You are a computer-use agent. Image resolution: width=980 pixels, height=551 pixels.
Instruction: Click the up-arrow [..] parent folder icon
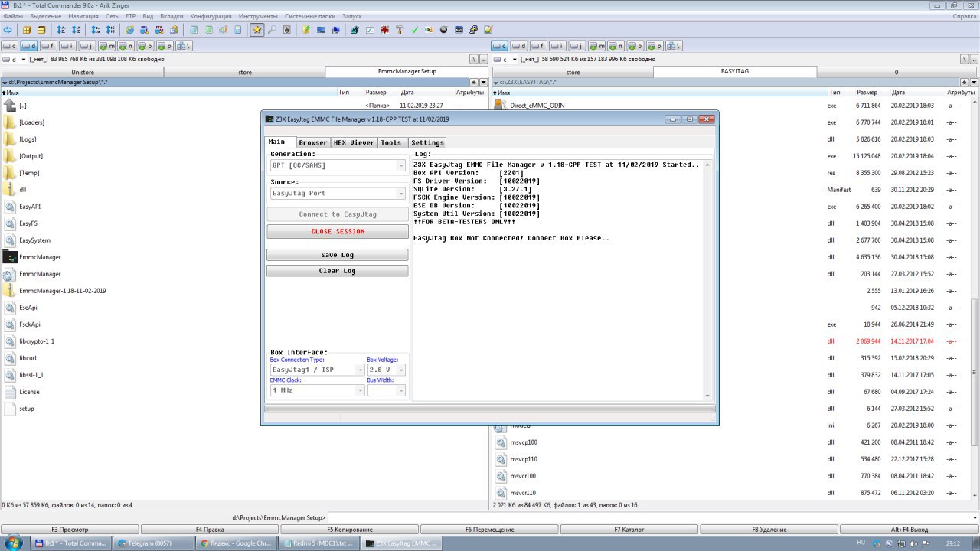9,106
